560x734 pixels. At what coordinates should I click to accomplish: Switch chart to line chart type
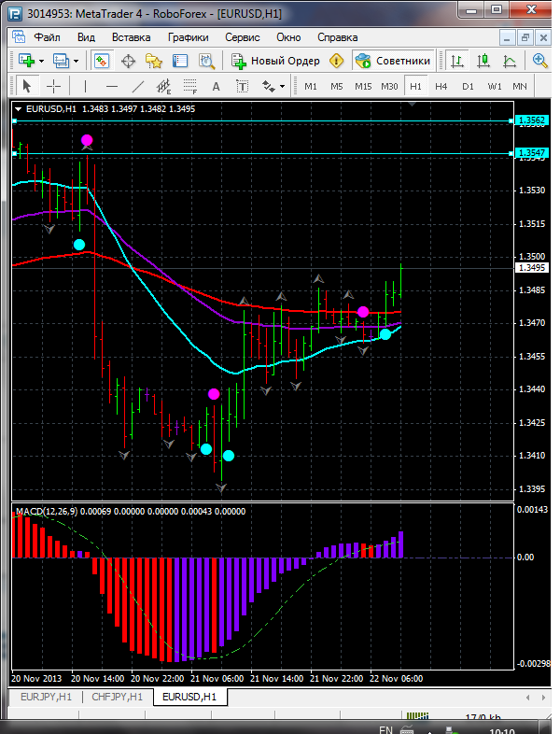click(x=509, y=62)
